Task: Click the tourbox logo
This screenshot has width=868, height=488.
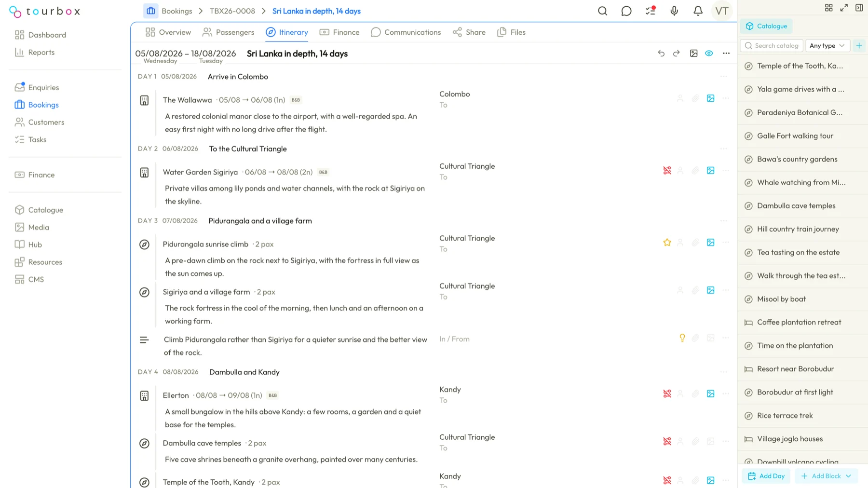Action: [x=44, y=11]
